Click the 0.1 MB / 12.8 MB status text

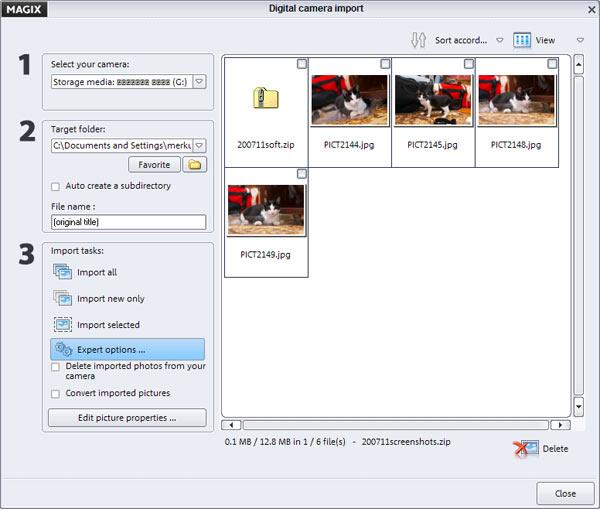pyautogui.click(x=285, y=442)
